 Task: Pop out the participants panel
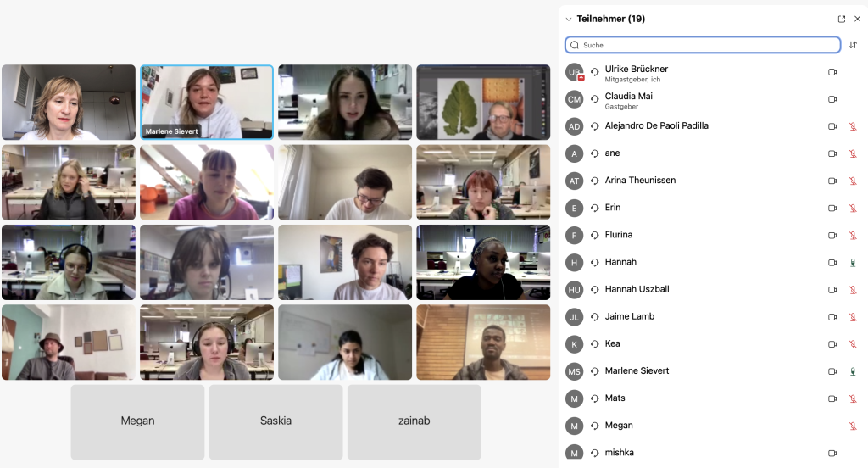pos(842,19)
